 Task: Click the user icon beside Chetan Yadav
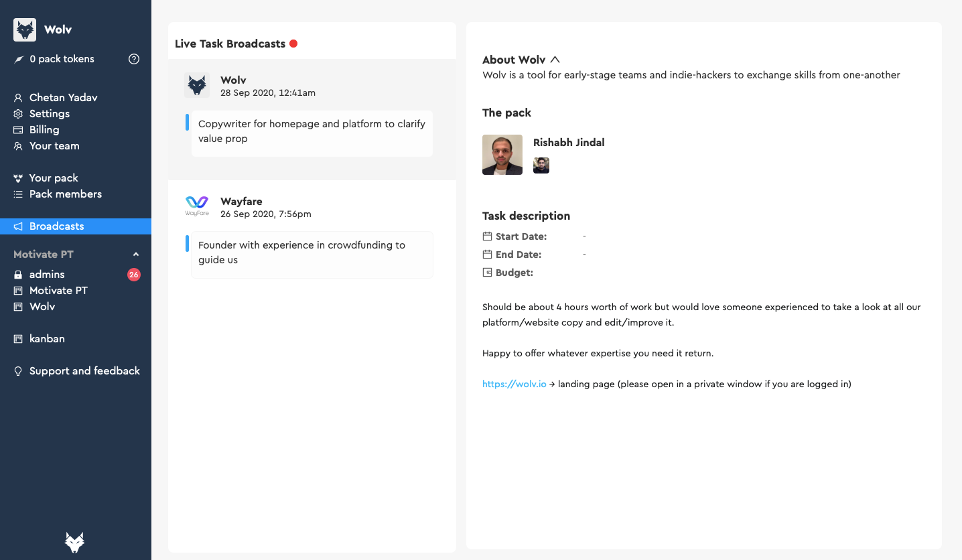tap(18, 98)
